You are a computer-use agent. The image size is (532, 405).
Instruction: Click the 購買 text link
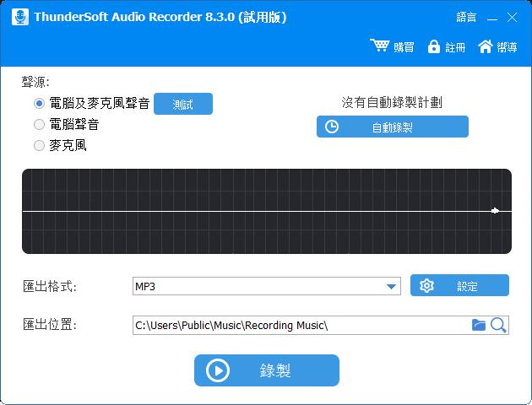pos(404,47)
